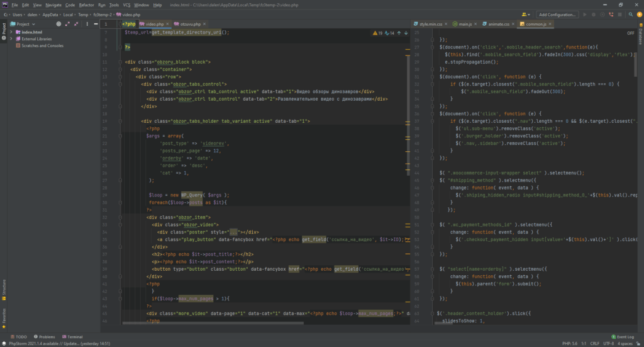Click the Run (play) icon in toolbar
644x347 pixels.
585,14
